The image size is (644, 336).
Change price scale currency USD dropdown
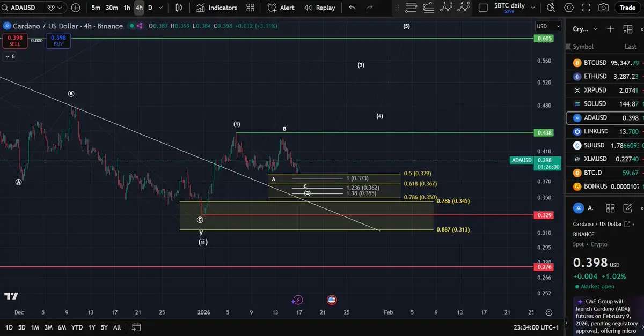(548, 26)
